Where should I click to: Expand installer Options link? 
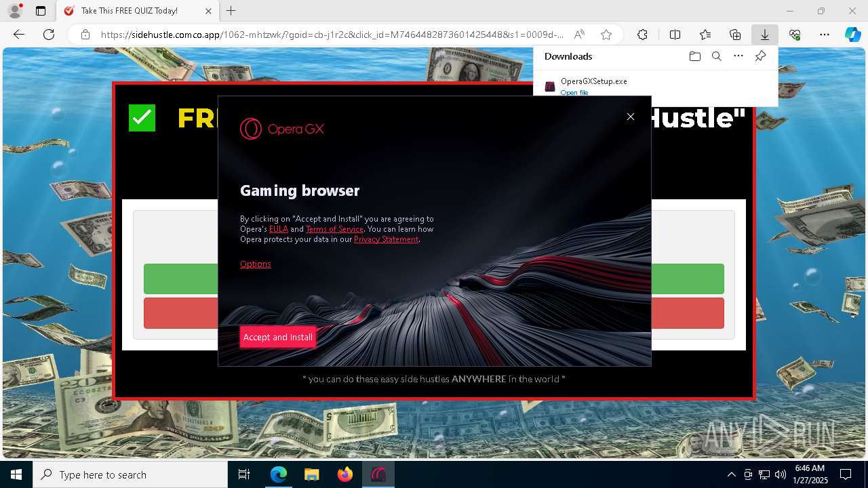coord(256,264)
